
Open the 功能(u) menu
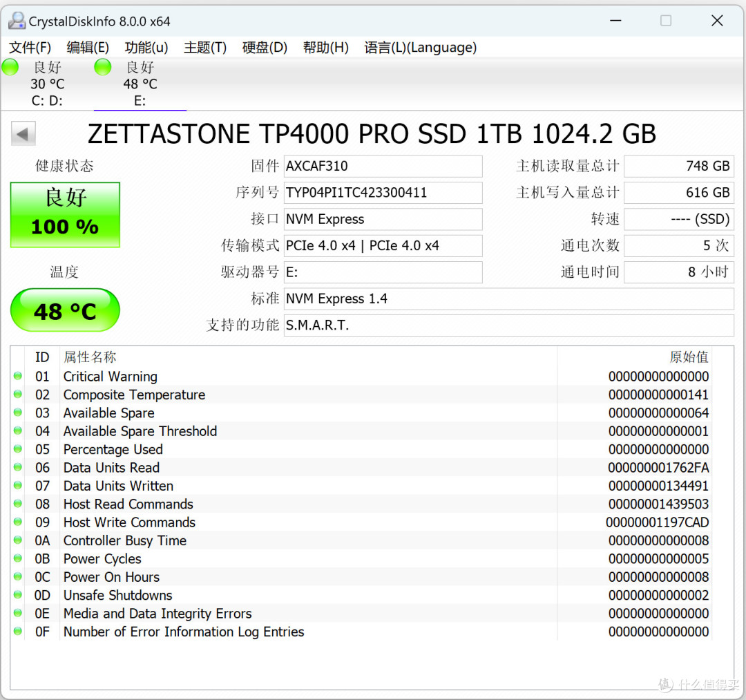[x=146, y=48]
